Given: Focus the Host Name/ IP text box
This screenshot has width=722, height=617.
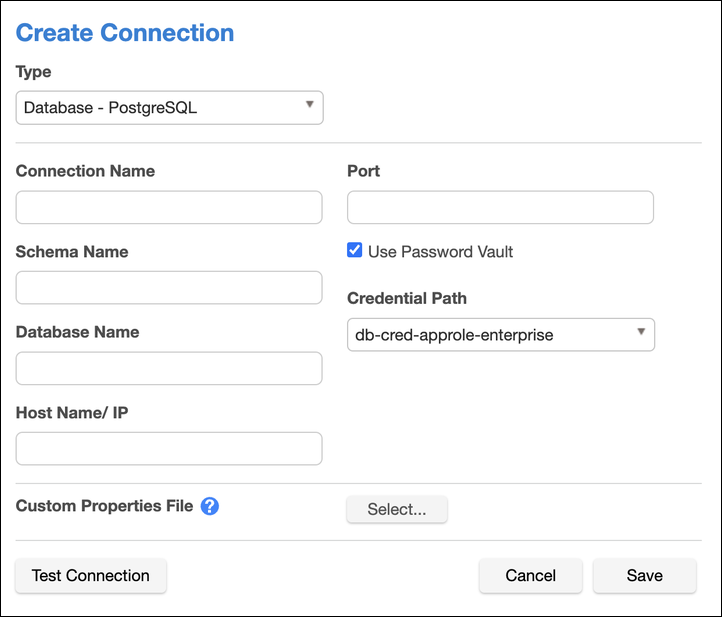Looking at the screenshot, I should tap(169, 449).
